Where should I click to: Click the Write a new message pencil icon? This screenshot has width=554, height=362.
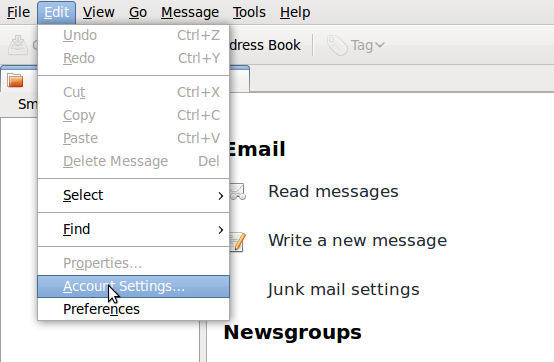tap(238, 242)
